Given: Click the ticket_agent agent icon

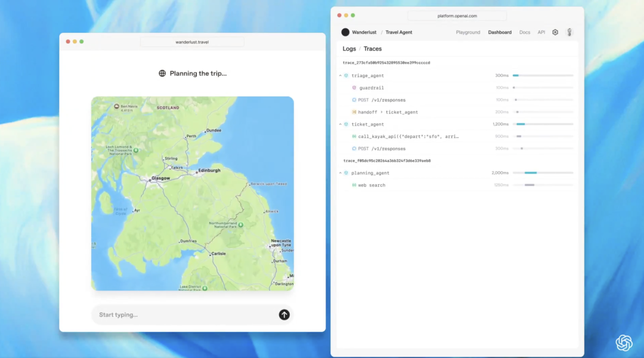Looking at the screenshot, I should coord(346,124).
